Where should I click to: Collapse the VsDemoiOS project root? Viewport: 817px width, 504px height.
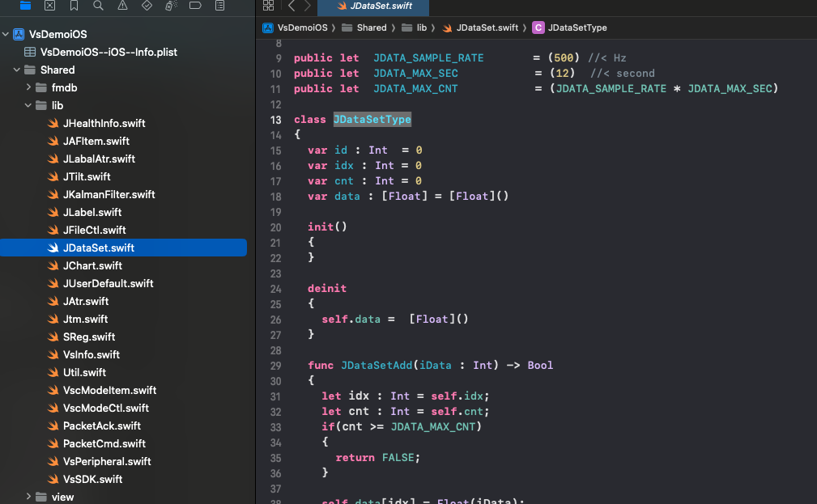point(6,34)
